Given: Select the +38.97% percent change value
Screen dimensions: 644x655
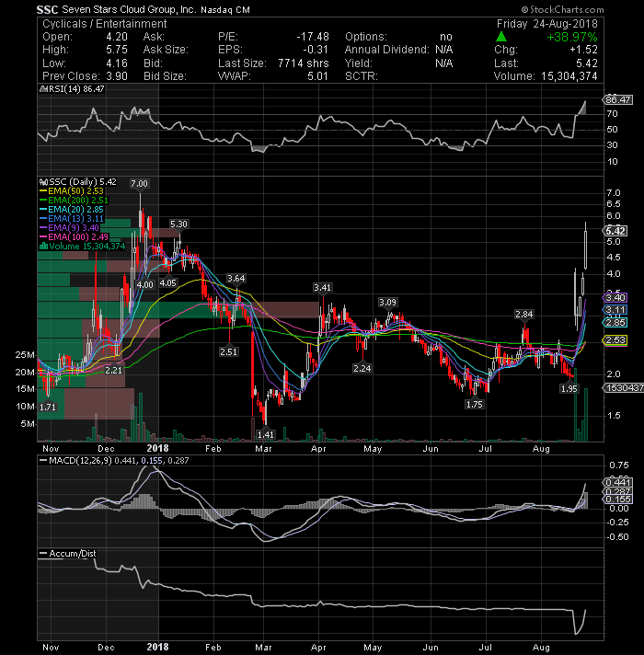Looking at the screenshot, I should (x=571, y=37).
